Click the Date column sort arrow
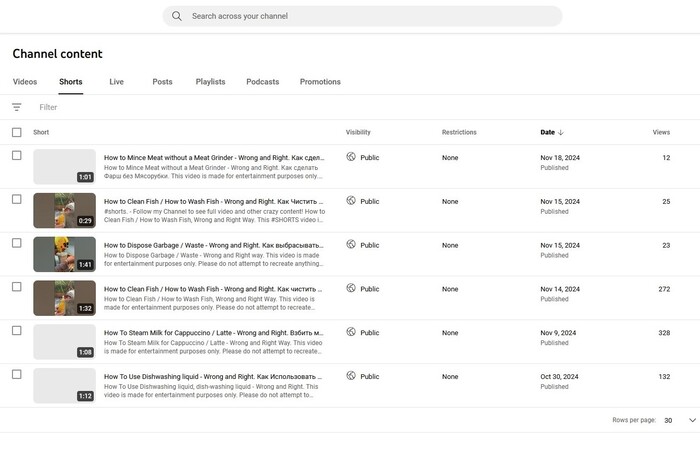700x466 pixels. click(x=561, y=132)
